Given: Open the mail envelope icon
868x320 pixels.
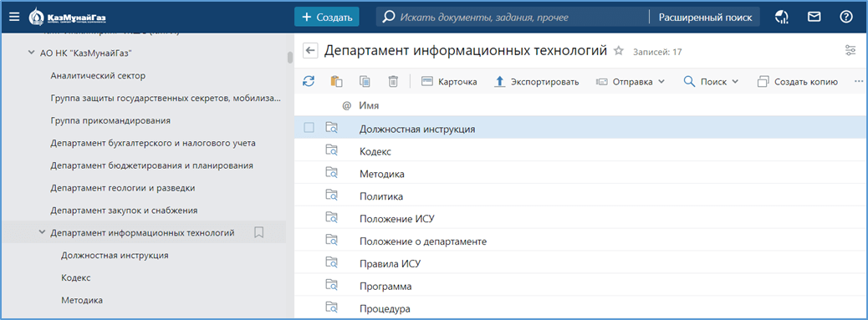Looking at the screenshot, I should click(x=814, y=17).
